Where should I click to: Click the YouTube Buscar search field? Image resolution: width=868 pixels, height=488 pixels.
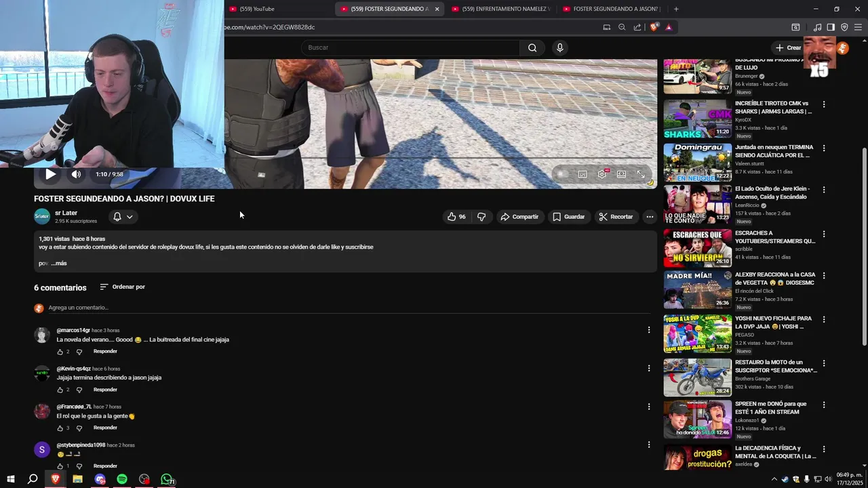pyautogui.click(x=410, y=47)
